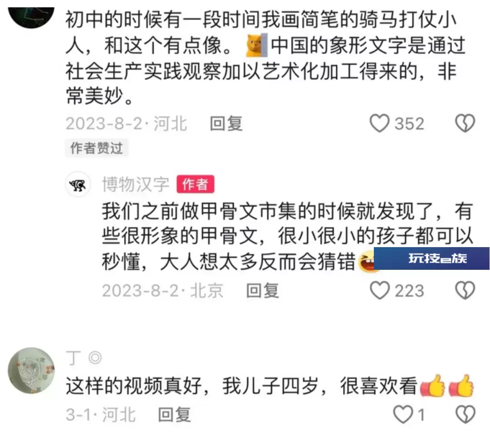Open 博物汉字 author avatar
Viewport: 490px width, 448px height.
coord(78,184)
